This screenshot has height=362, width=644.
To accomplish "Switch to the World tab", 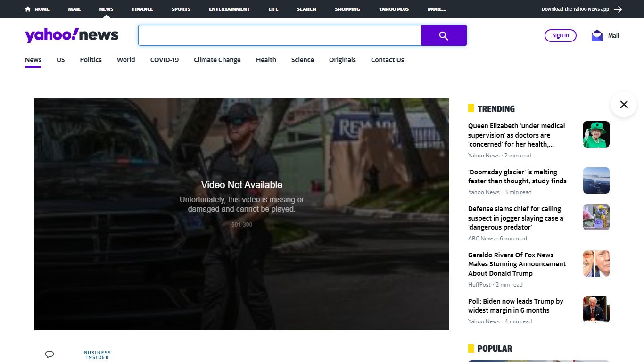I will (x=126, y=60).
